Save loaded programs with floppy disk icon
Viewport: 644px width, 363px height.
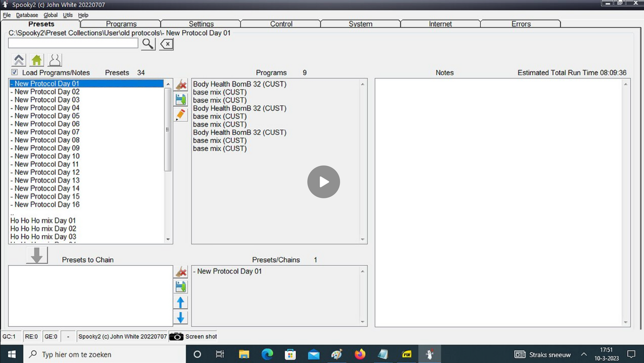(x=180, y=99)
